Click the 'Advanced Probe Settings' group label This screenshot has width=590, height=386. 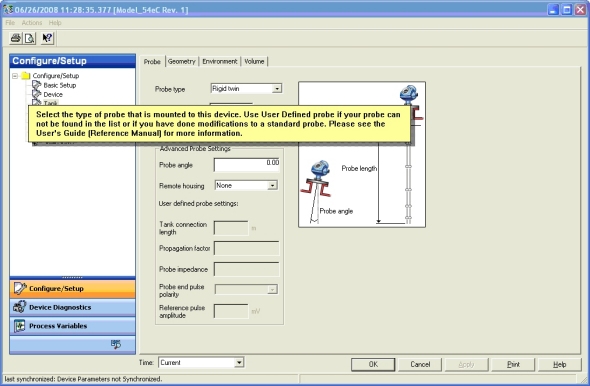point(195,149)
